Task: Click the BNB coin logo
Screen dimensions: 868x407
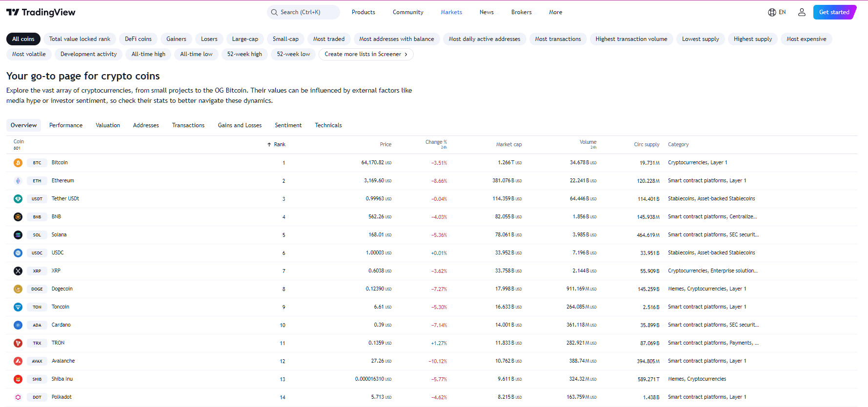Action: click(x=18, y=217)
